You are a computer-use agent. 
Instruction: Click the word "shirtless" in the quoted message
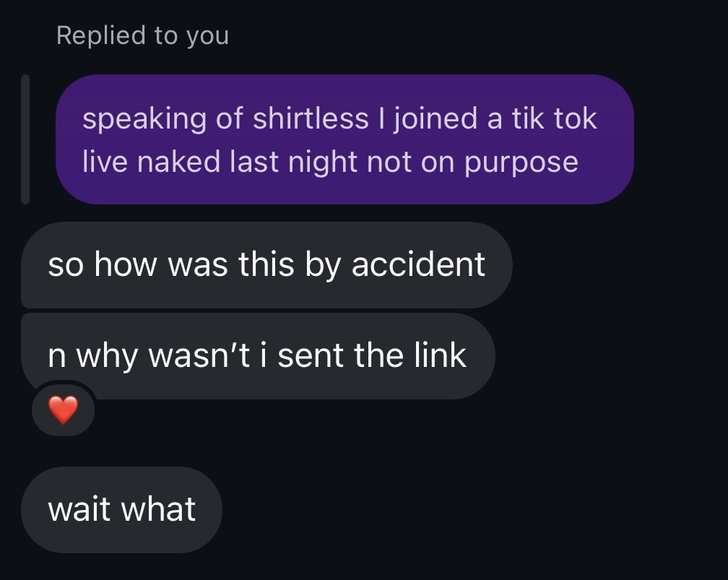[310, 118]
